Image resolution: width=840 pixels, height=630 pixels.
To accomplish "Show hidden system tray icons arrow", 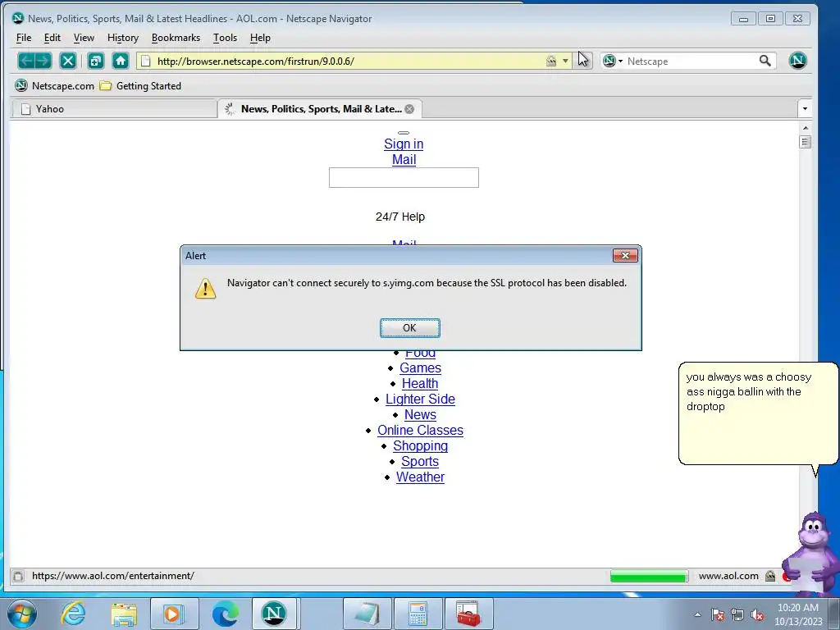I will (697, 614).
